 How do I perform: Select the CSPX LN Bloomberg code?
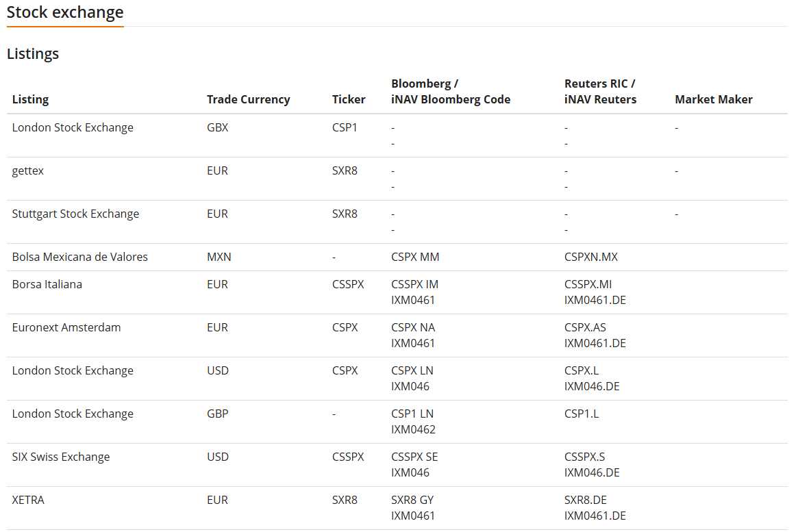click(412, 370)
